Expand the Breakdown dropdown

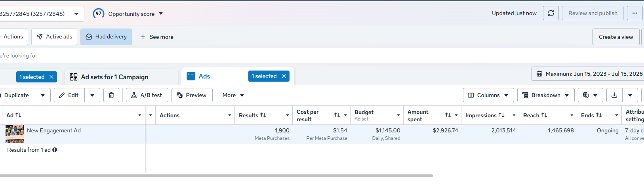pos(546,95)
